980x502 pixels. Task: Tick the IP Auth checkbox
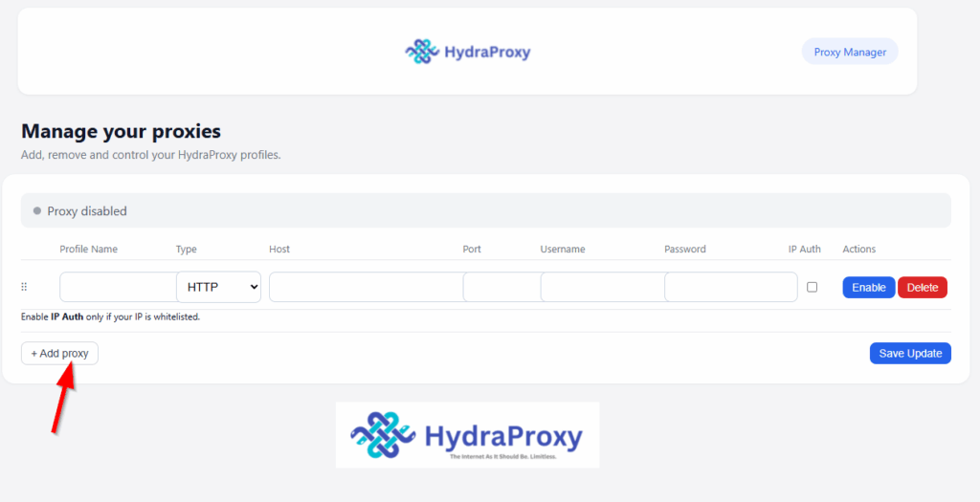coord(812,287)
